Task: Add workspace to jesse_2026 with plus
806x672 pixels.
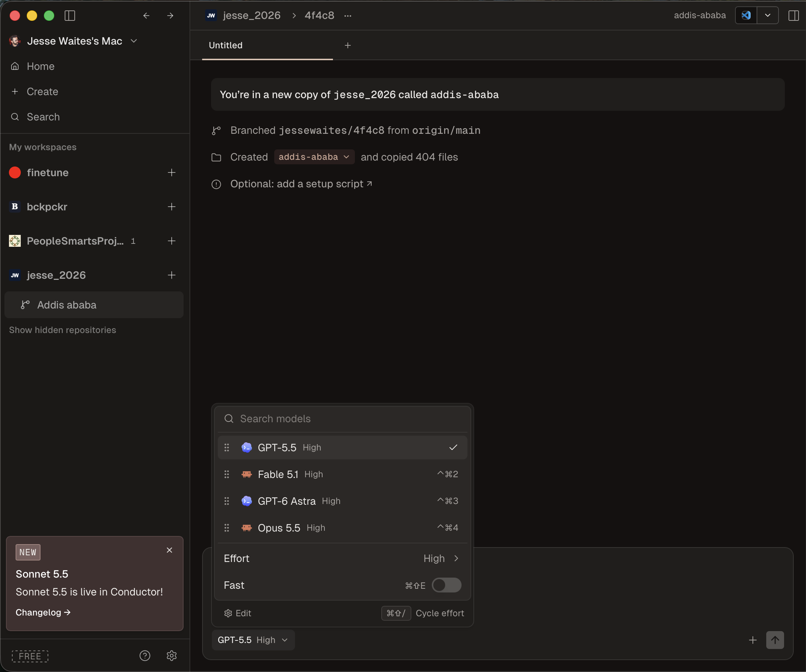Action: pyautogui.click(x=172, y=275)
